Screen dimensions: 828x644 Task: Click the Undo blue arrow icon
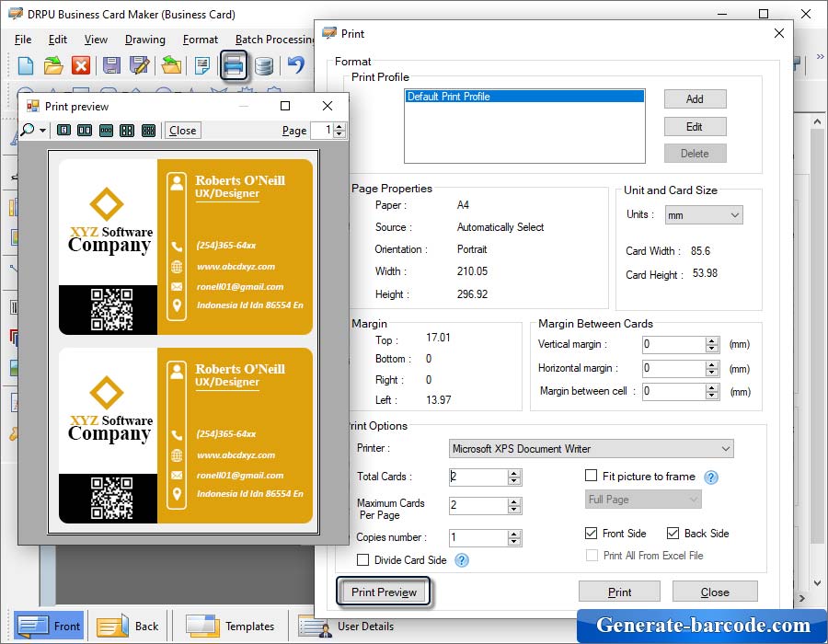point(296,65)
